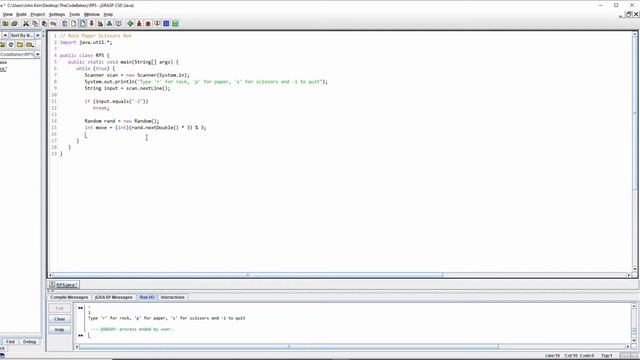Switch to Run I/O tab
The height and width of the screenshot is (360, 640).
[147, 297]
